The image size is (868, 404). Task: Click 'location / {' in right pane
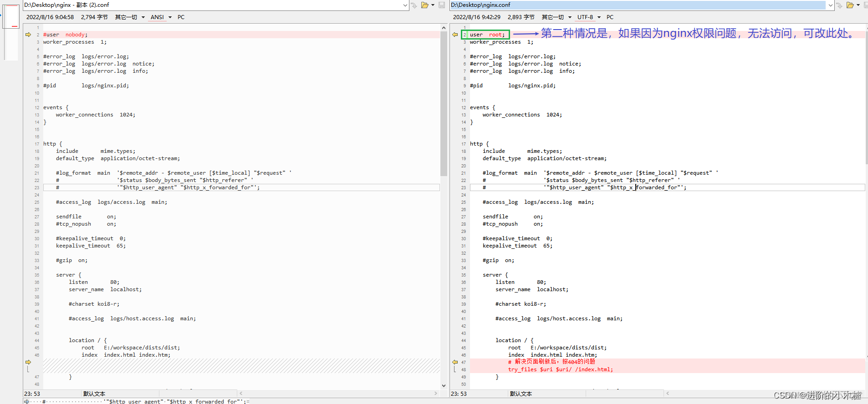pyautogui.click(x=515, y=340)
